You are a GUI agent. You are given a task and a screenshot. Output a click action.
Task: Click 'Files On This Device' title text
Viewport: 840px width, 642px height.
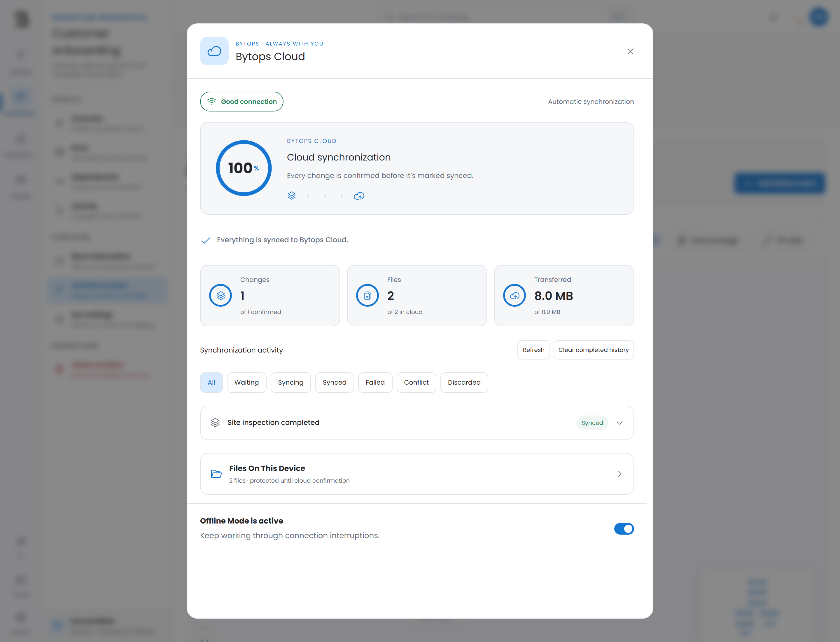(267, 468)
